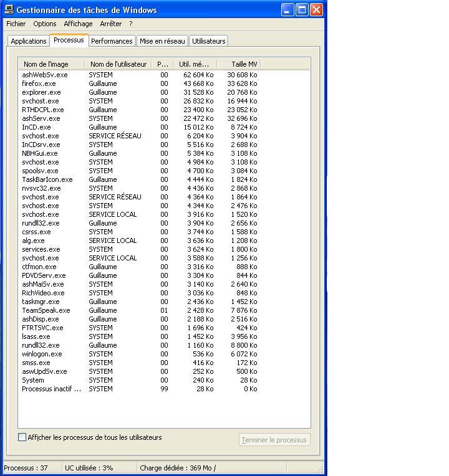Click the rundll32.exe row using 1 160 Ko
Screen dimensions: 449x476
[x=140, y=345]
